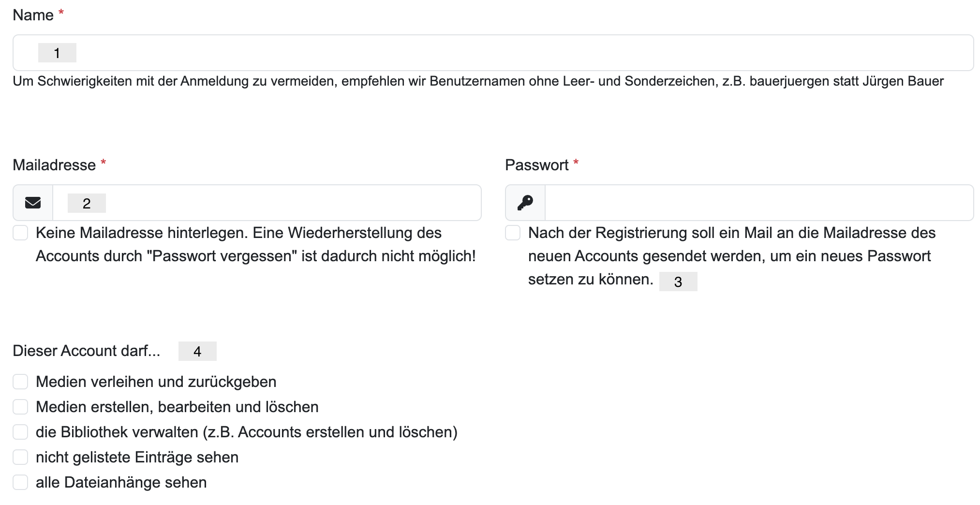Click the number 2 annotation badge
The image size is (980, 505).
(x=87, y=203)
